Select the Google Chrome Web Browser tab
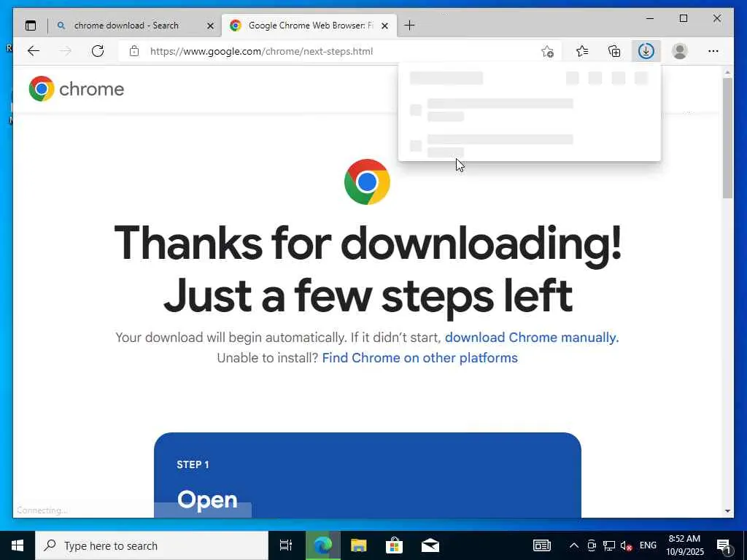The height and width of the screenshot is (560, 747). tap(309, 26)
